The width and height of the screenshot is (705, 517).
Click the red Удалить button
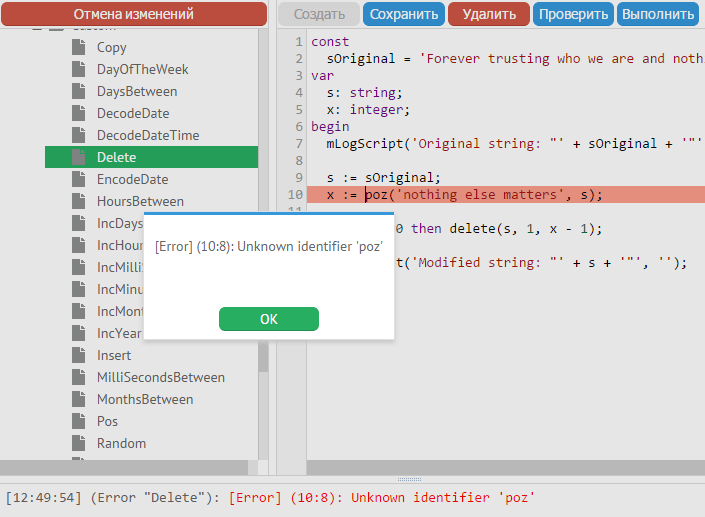tap(489, 14)
